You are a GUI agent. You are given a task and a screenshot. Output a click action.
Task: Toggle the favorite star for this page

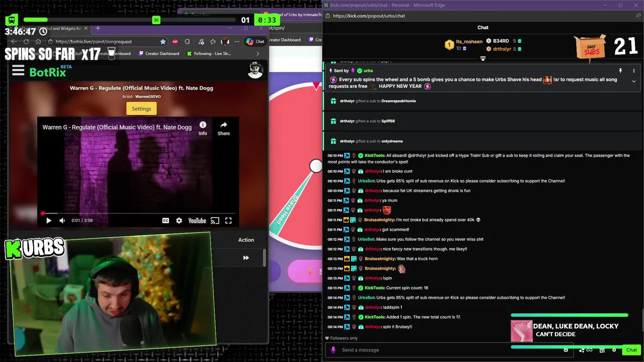coord(163,42)
